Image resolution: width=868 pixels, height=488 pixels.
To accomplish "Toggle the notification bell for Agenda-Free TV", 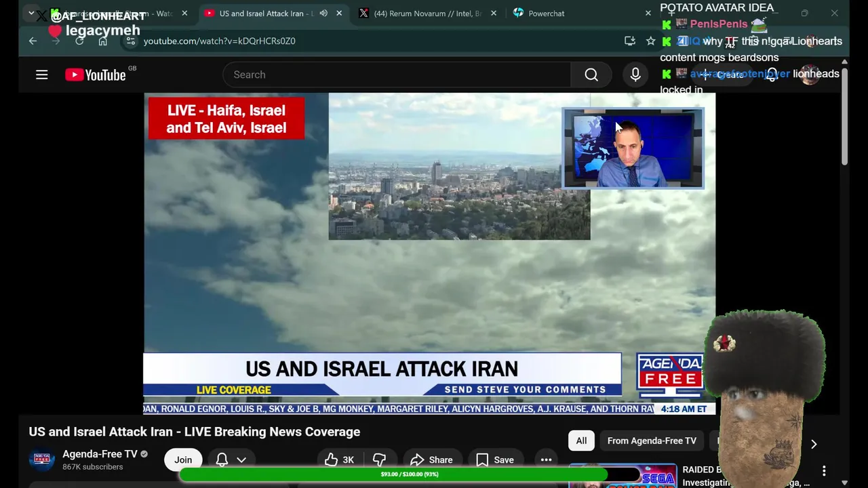I will pos(222,460).
